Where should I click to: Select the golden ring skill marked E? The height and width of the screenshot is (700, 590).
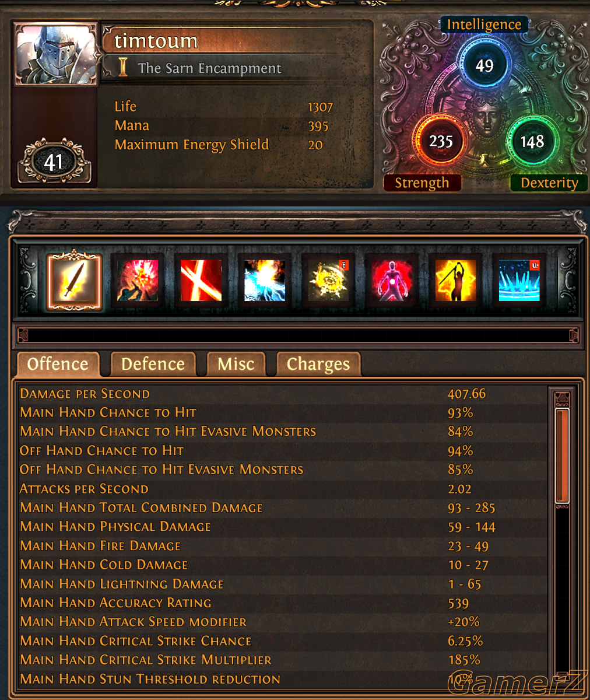pyautogui.click(x=328, y=281)
